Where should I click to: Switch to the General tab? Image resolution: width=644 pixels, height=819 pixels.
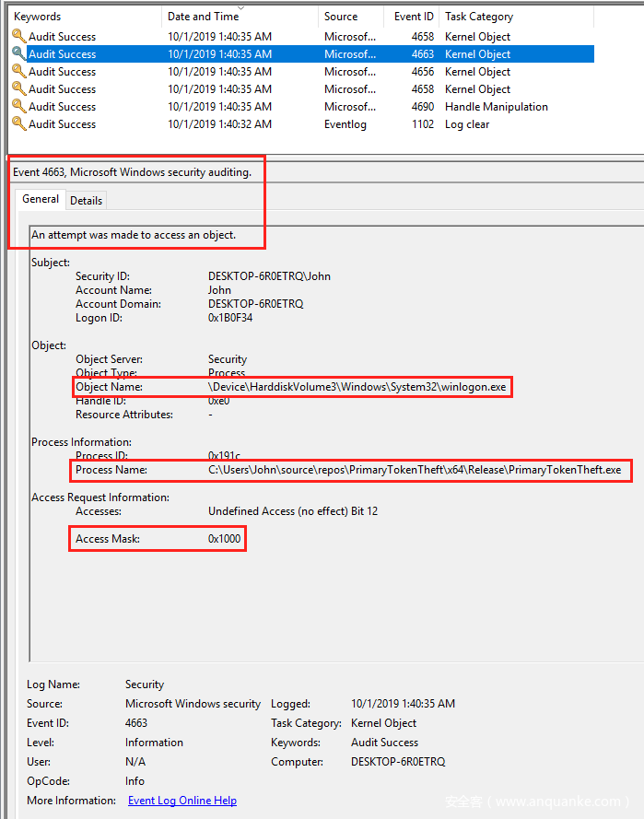tap(41, 199)
